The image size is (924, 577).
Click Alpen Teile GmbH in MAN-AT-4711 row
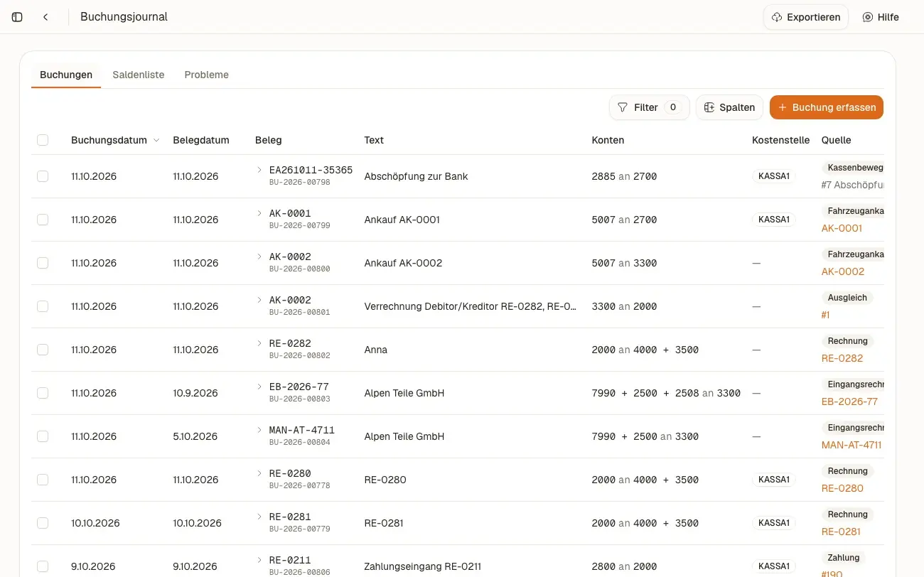click(x=404, y=436)
